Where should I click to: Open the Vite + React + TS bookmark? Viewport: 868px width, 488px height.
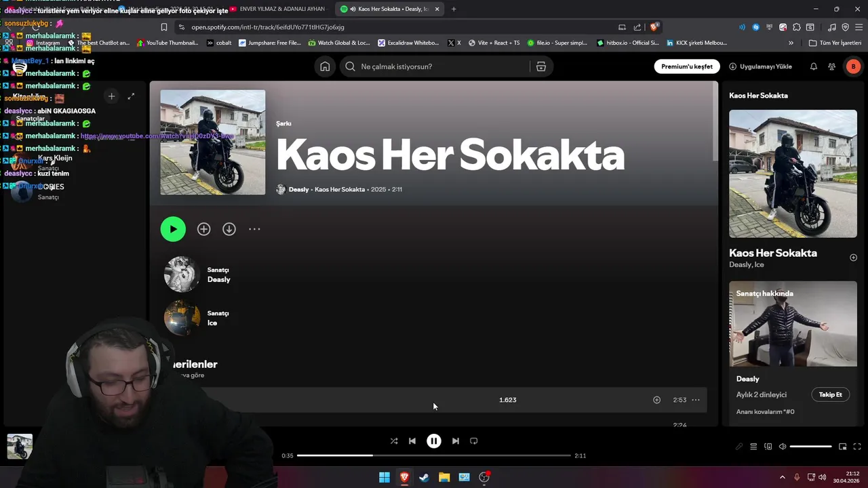[x=494, y=43]
